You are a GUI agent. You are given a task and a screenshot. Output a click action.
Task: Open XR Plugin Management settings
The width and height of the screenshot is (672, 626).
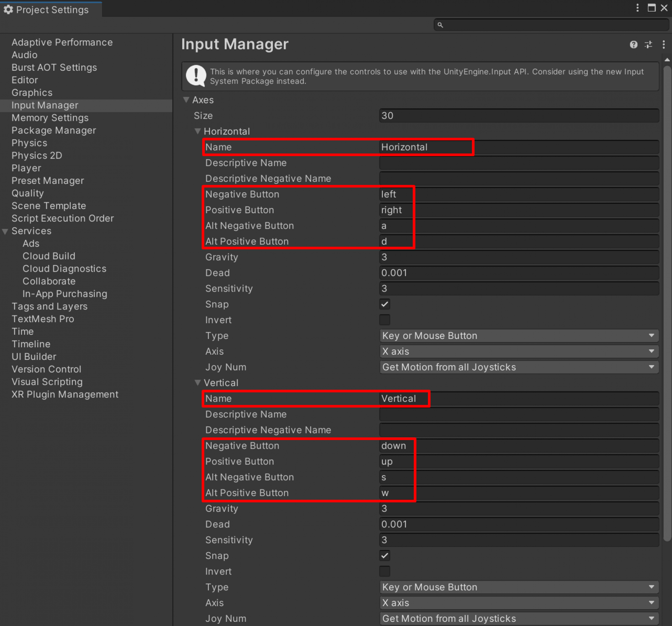click(x=65, y=395)
